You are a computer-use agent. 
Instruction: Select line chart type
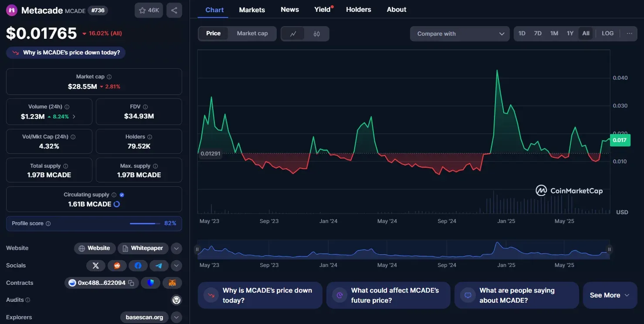(x=294, y=34)
